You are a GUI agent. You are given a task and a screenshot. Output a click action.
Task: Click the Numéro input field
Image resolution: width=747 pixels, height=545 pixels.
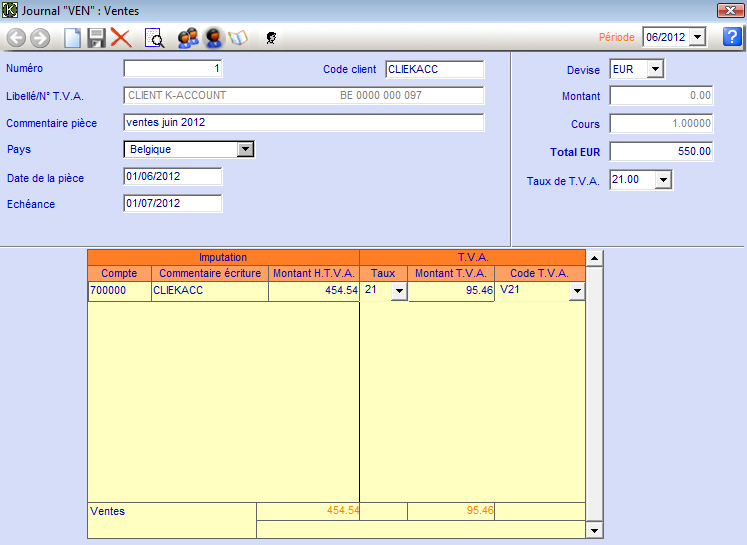172,69
